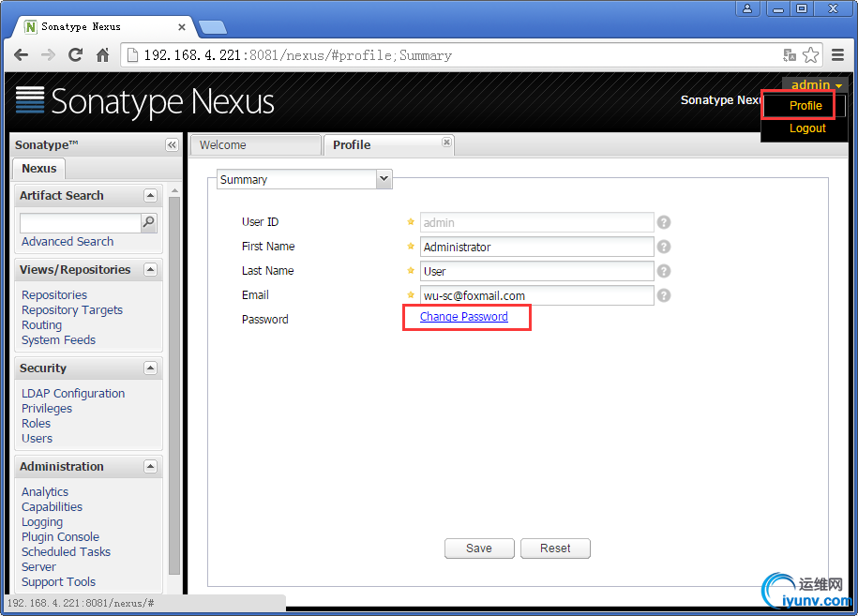Open the admin user dropdown
Viewport: 858px width, 616px height.
point(816,84)
